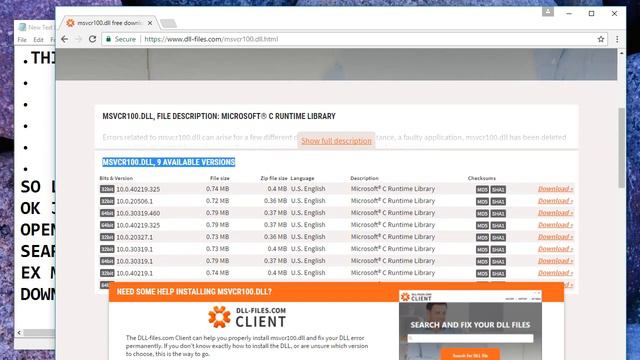640x360 pixels.
Task: Open File menu in Notepad window
Action: pyautogui.click(x=22, y=40)
